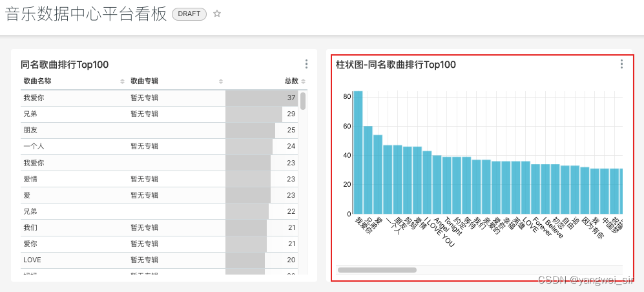Click the total value 25

291,130
